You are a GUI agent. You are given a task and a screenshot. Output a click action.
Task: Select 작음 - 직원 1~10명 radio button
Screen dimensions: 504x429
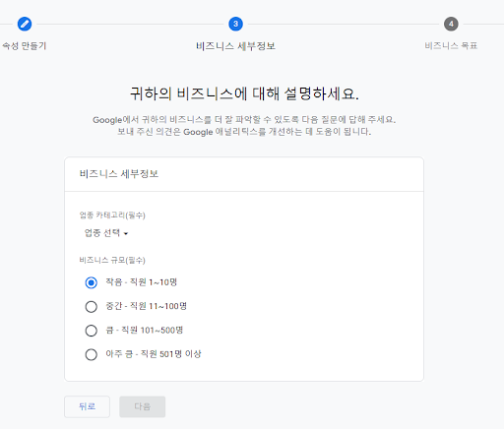pyautogui.click(x=92, y=282)
